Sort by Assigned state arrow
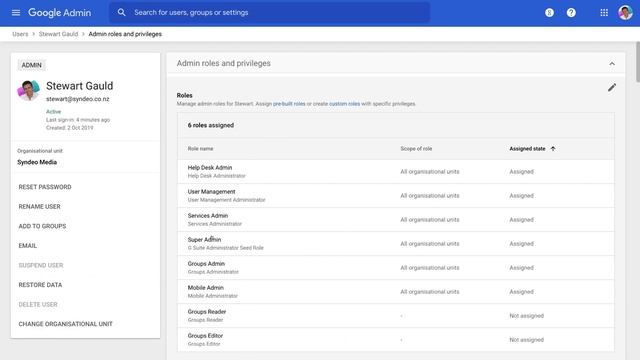Image resolution: width=640 pixels, height=360 pixels. click(x=553, y=149)
